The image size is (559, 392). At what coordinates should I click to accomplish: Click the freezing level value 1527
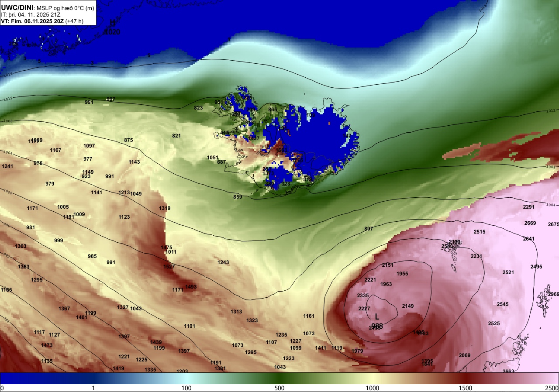[169, 267]
